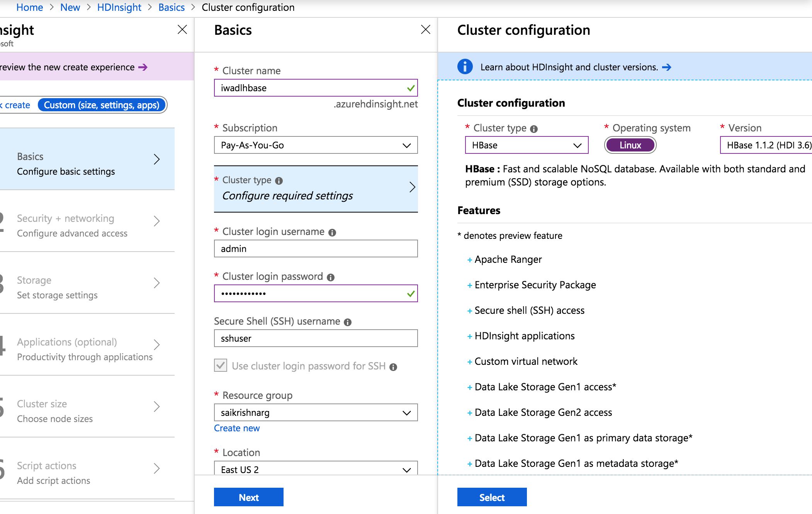Click the Next button
Viewport: 812px width, 514px height.
[x=249, y=497]
